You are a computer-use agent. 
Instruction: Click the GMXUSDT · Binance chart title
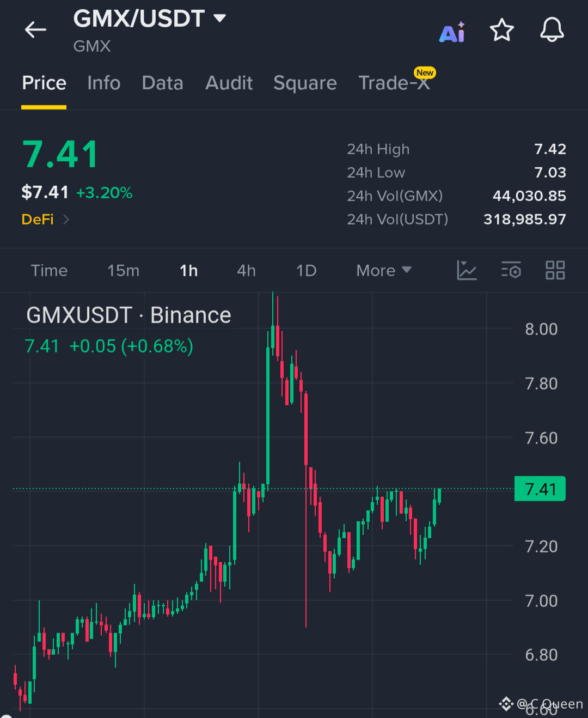(128, 315)
